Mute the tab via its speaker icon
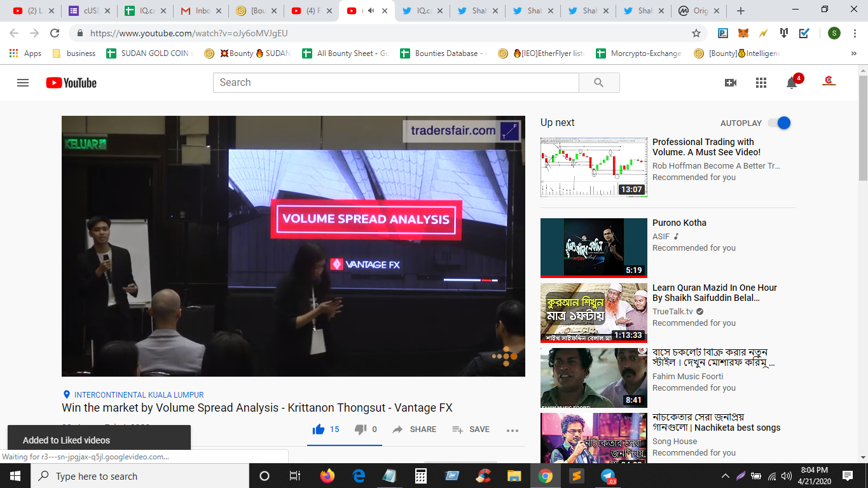The width and height of the screenshot is (868, 488). tap(371, 11)
